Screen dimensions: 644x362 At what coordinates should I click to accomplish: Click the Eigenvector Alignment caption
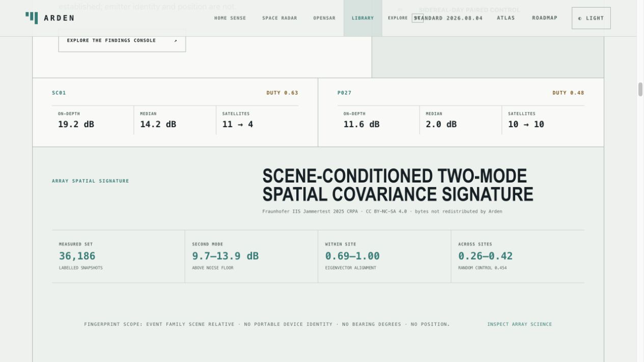pyautogui.click(x=351, y=268)
